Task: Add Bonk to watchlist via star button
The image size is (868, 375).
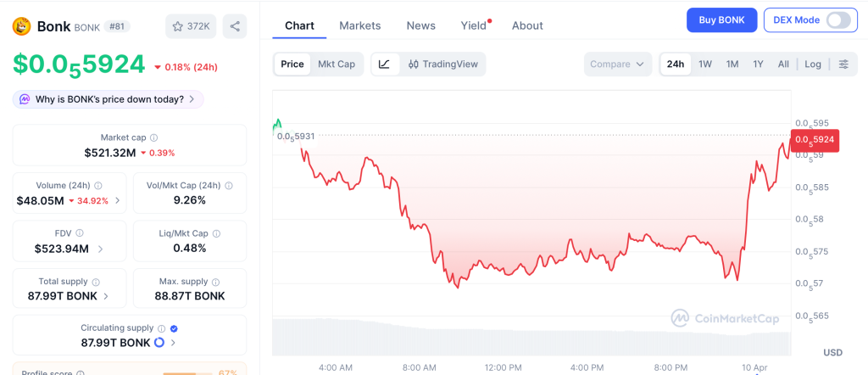Action: click(190, 26)
